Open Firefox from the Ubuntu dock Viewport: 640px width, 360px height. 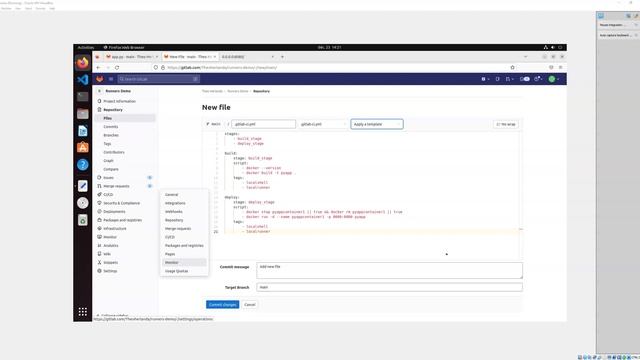pyautogui.click(x=82, y=63)
